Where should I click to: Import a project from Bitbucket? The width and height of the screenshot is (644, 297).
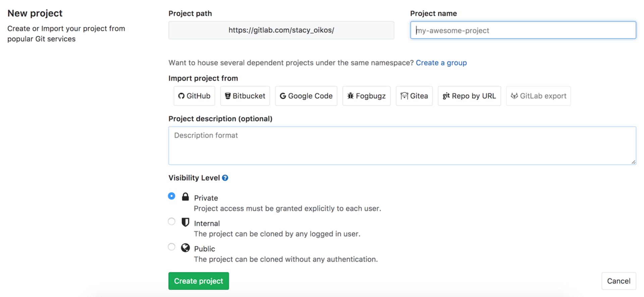click(x=245, y=96)
